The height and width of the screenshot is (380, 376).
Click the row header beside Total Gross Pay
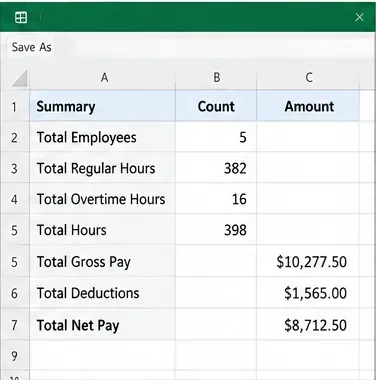coord(14,261)
